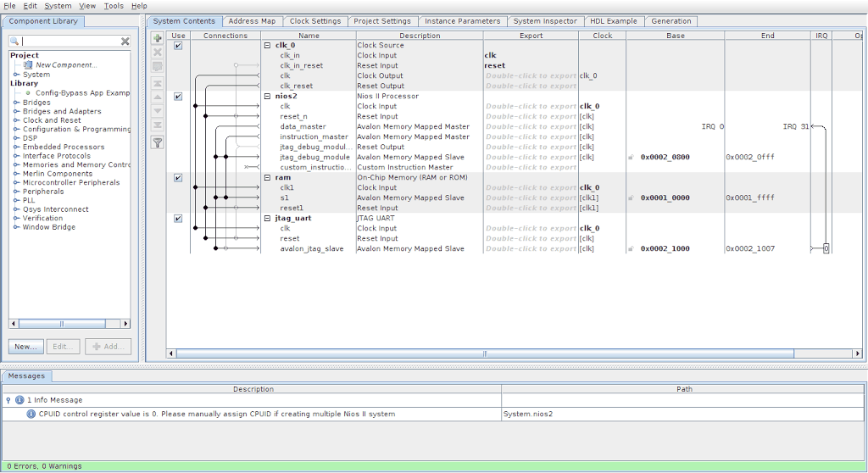
Task: Switch to the Address Map tab
Action: (x=252, y=21)
